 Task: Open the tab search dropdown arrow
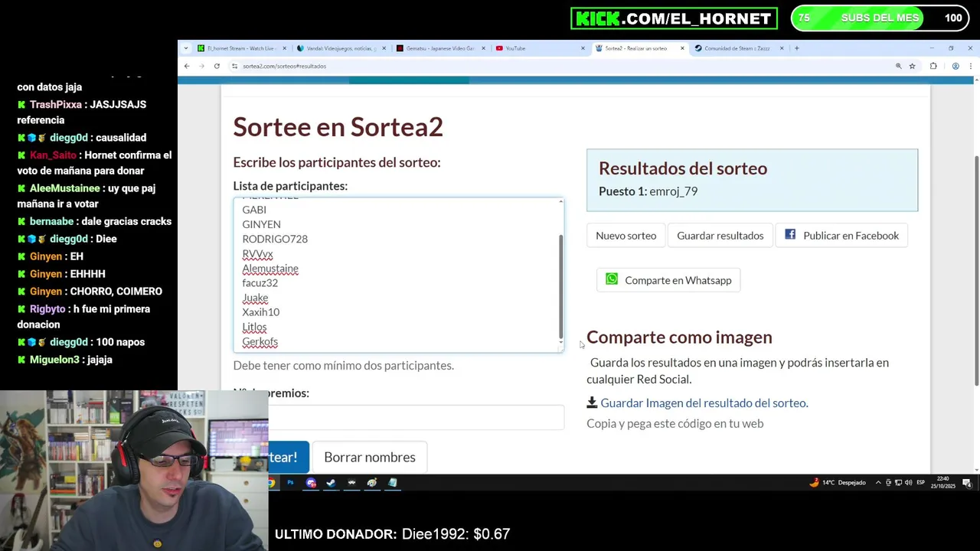click(185, 48)
